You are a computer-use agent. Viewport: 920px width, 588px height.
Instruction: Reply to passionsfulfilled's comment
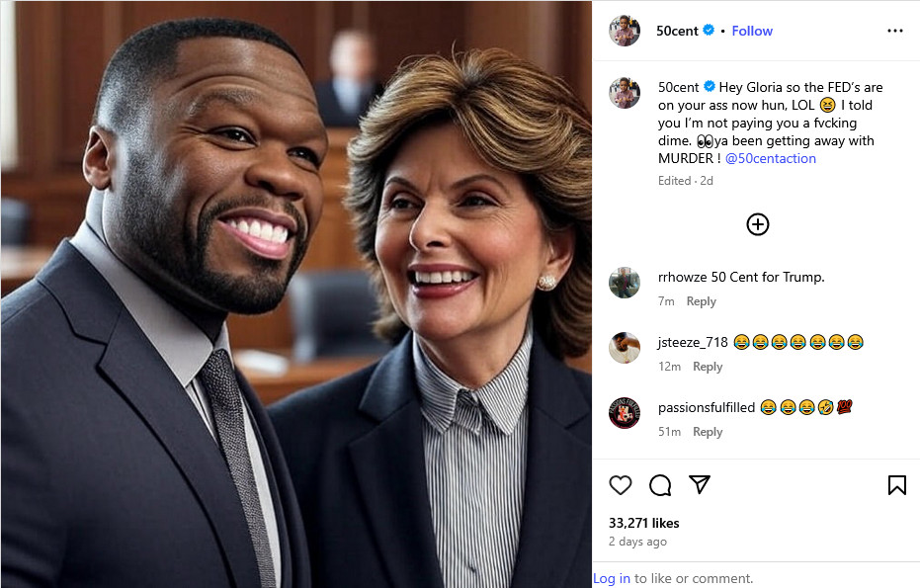tap(708, 431)
